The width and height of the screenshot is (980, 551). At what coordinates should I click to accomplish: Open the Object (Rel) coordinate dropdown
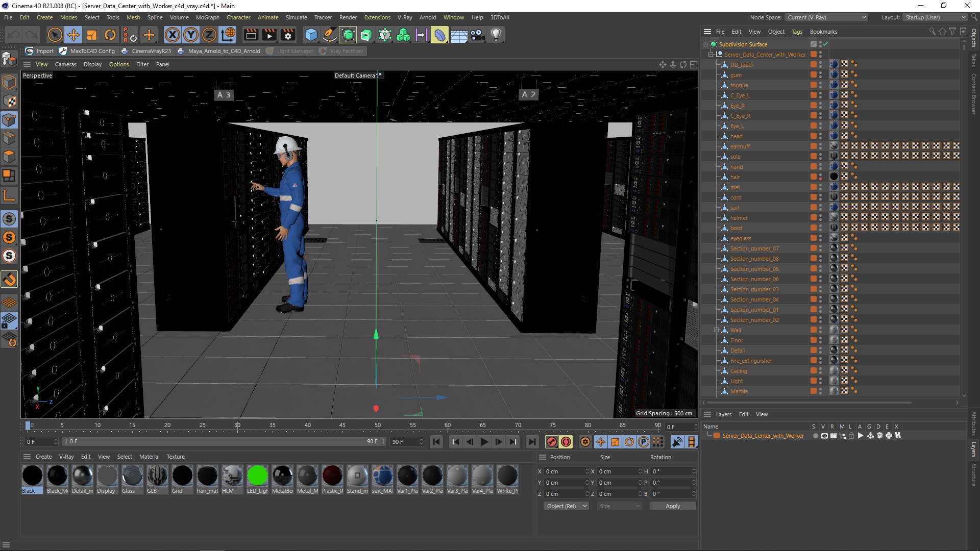click(566, 506)
